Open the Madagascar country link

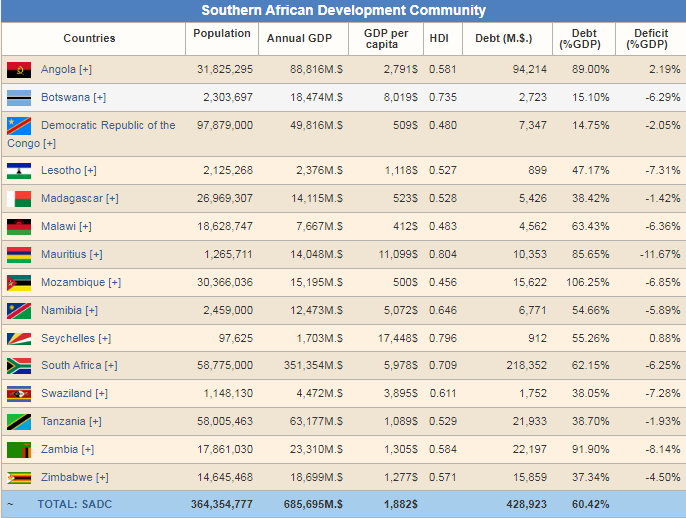point(72,199)
